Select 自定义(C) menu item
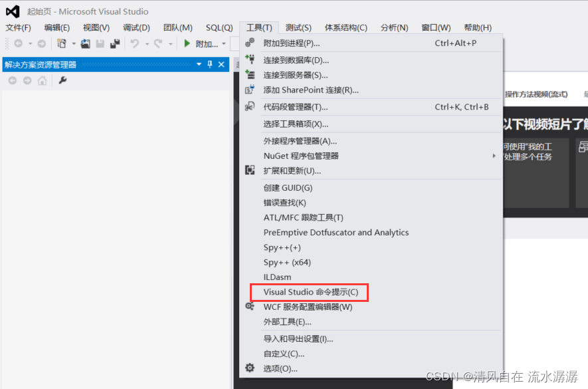Image resolution: width=588 pixels, height=389 pixels. click(x=371, y=354)
